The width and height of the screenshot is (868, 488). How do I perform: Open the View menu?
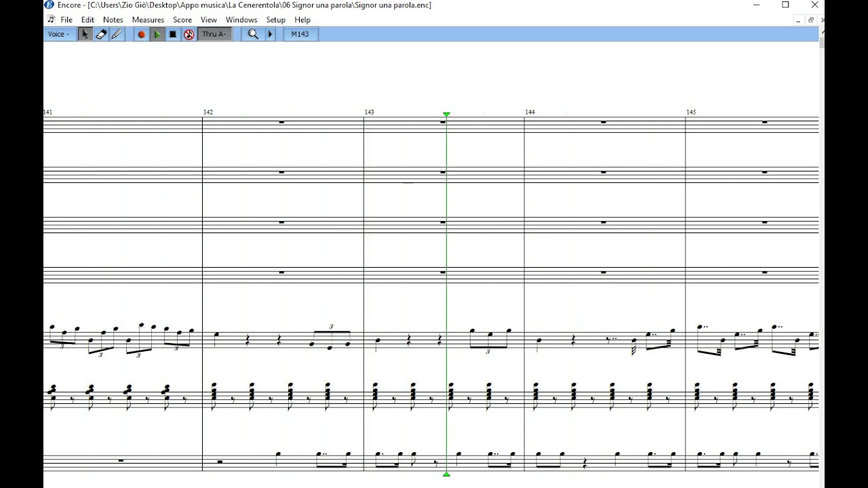(x=209, y=20)
